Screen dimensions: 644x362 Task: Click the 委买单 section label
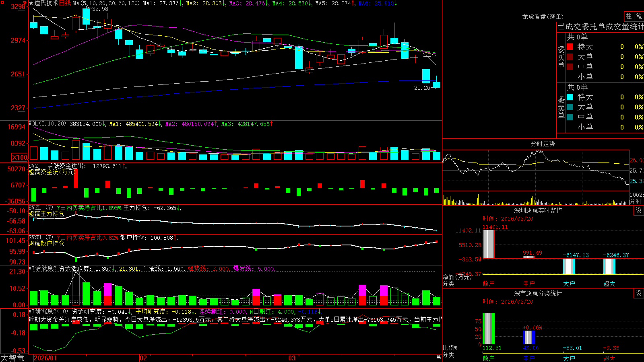click(x=561, y=58)
